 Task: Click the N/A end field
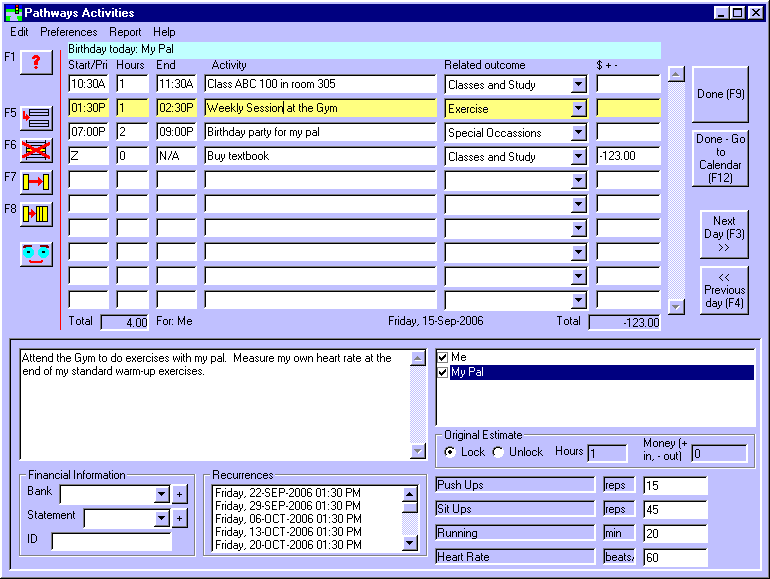coord(176,156)
